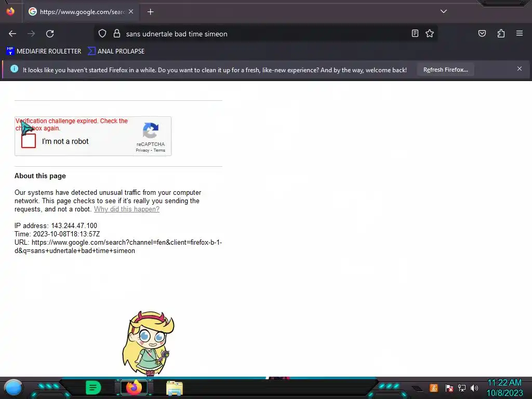View site security padlock info
The height and width of the screenshot is (399, 532).
117,34
